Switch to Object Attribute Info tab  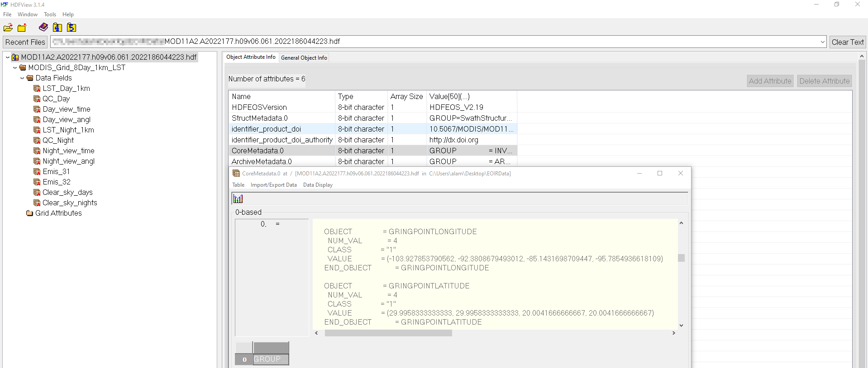(251, 57)
